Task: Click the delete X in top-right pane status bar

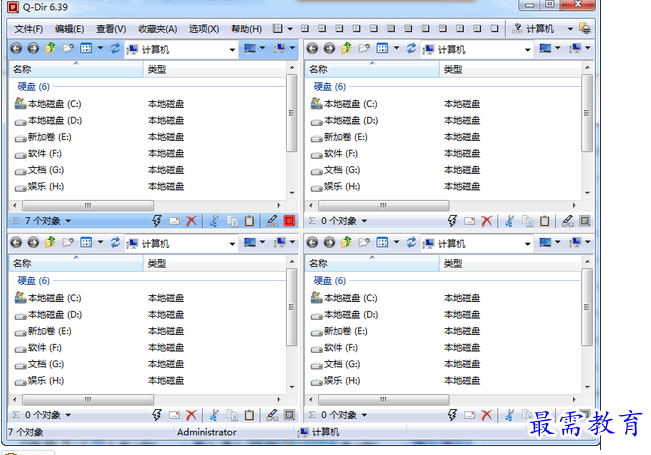Action: point(487,221)
